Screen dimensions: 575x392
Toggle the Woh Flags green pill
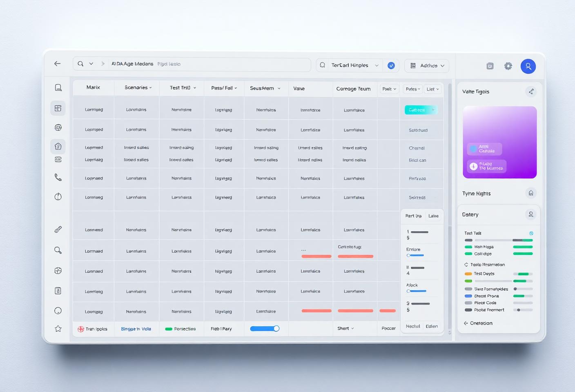click(x=468, y=247)
